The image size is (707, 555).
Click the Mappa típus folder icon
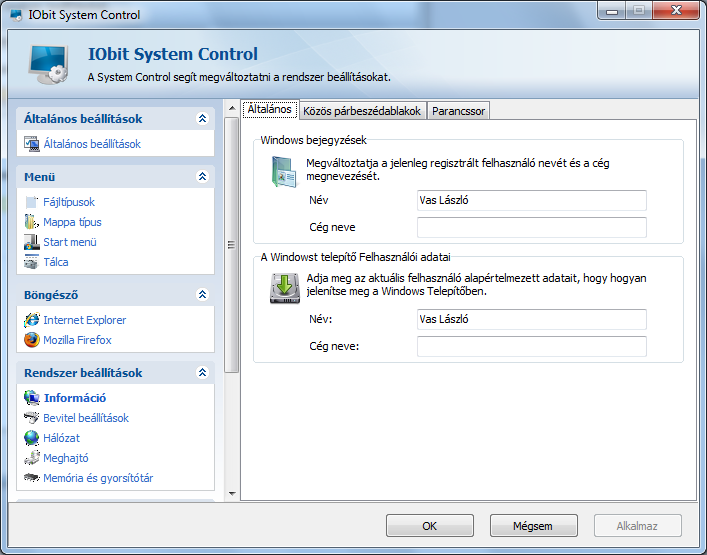tap(32, 222)
